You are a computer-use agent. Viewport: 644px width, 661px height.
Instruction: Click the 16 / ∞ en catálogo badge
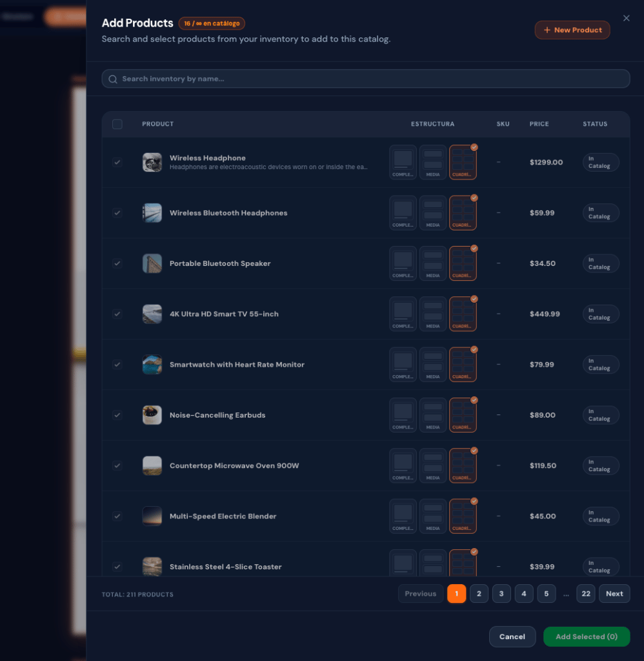click(212, 23)
